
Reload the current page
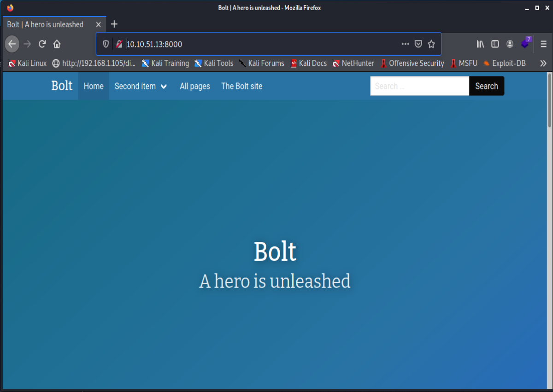(x=42, y=44)
